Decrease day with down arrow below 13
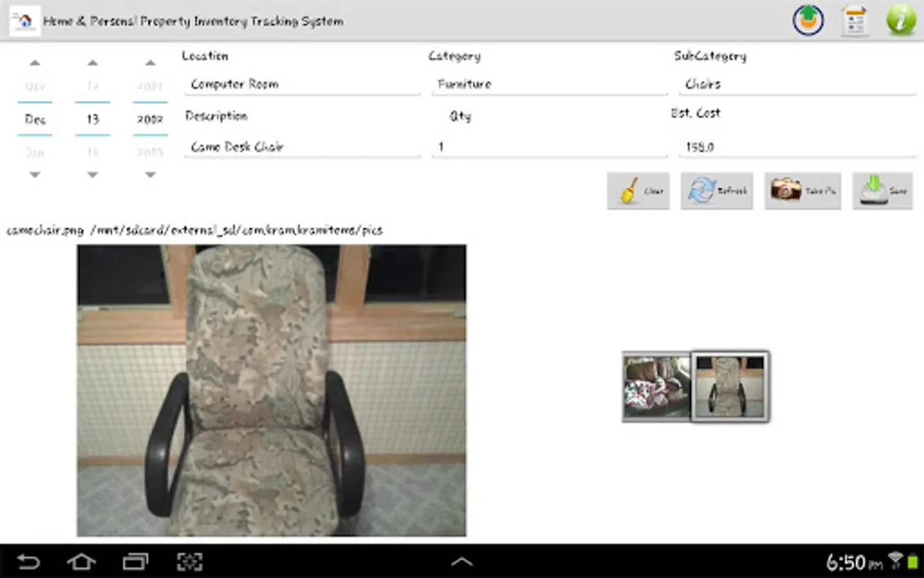The width and height of the screenshot is (924, 578). [92, 175]
